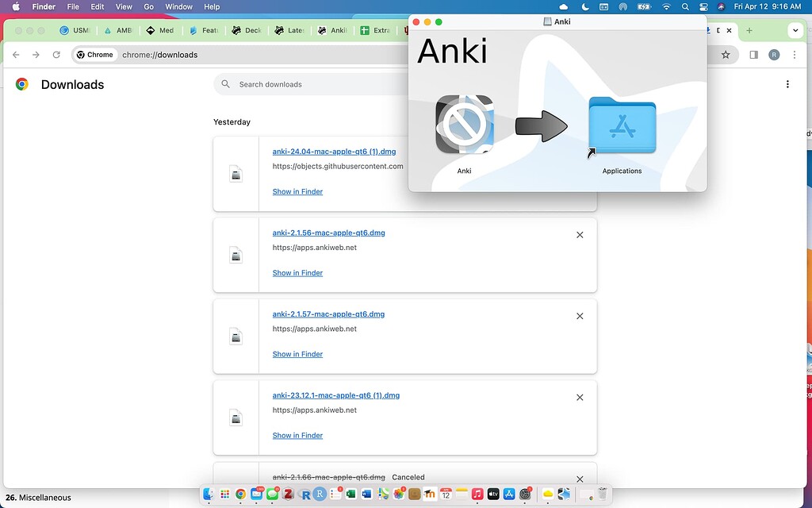The height and width of the screenshot is (508, 812).
Task: Open Control Center in menu bar
Action: [703, 6]
